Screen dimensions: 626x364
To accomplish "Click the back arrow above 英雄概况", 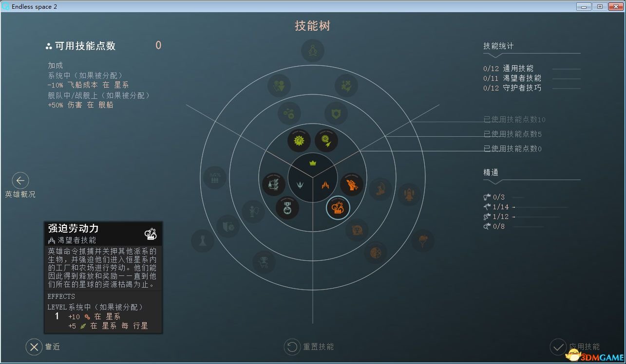I will click(x=20, y=181).
